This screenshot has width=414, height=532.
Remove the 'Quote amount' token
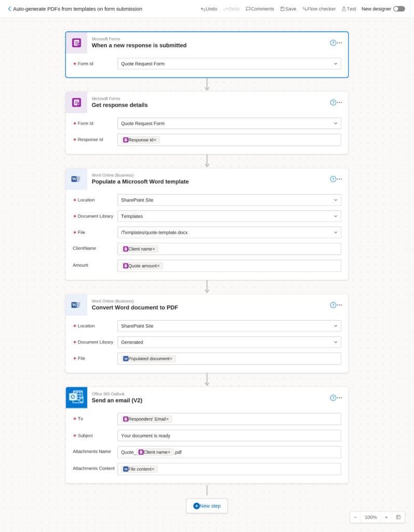[x=158, y=266]
